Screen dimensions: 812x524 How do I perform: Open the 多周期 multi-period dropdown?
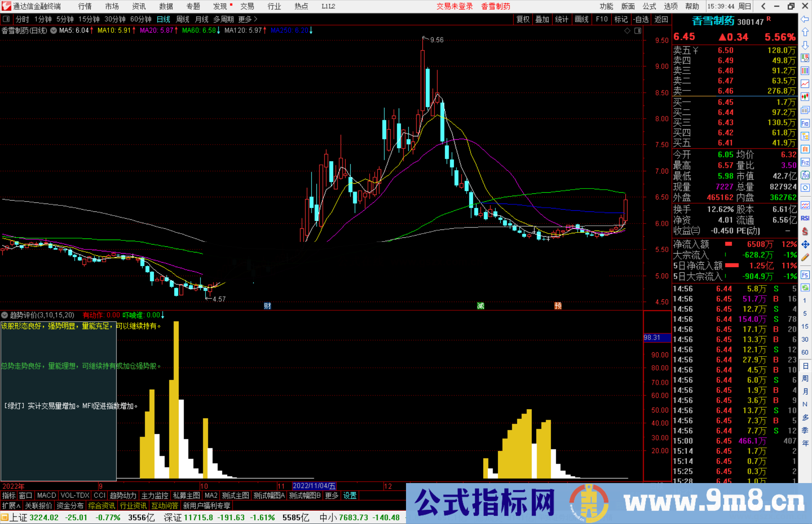[x=223, y=19]
